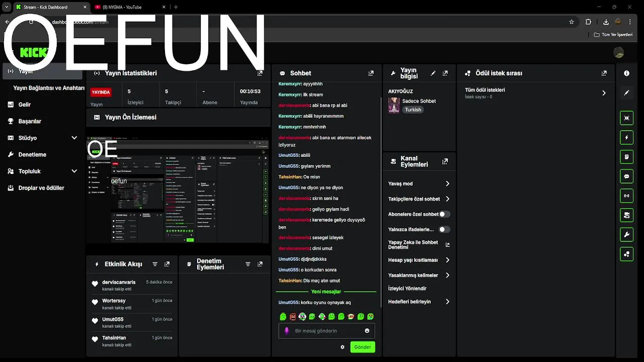This screenshot has height=362, width=644.
Task: Pop out the Sohbet chat panel
Action: 371,73
